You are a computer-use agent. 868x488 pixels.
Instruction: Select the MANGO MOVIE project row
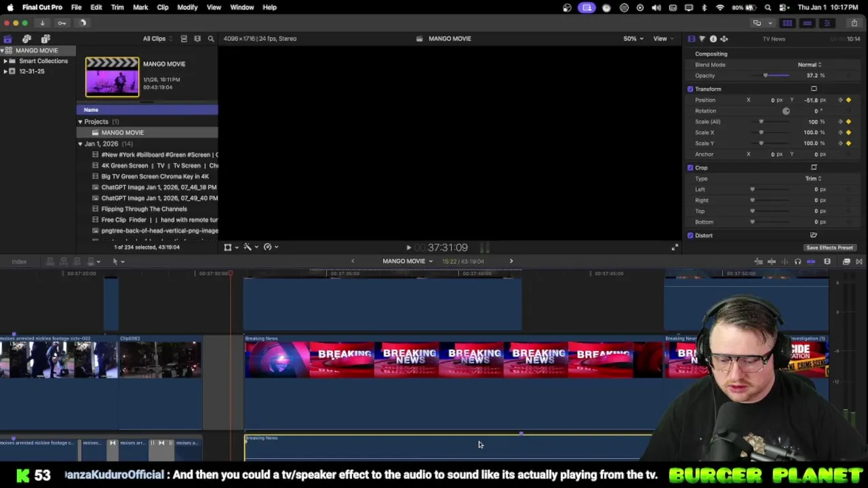147,133
